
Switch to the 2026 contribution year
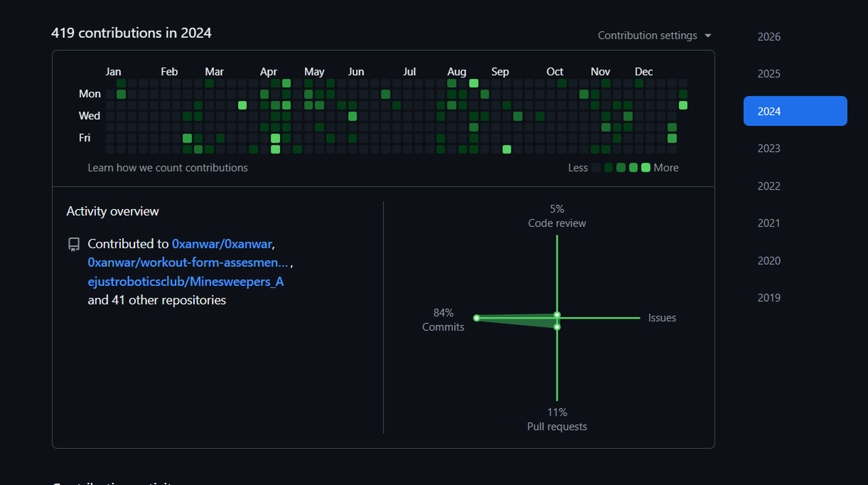[x=795, y=37]
